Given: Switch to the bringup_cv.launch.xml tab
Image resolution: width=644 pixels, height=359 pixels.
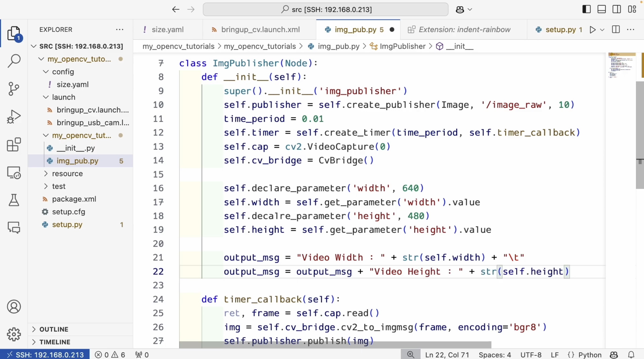Looking at the screenshot, I should [260, 30].
